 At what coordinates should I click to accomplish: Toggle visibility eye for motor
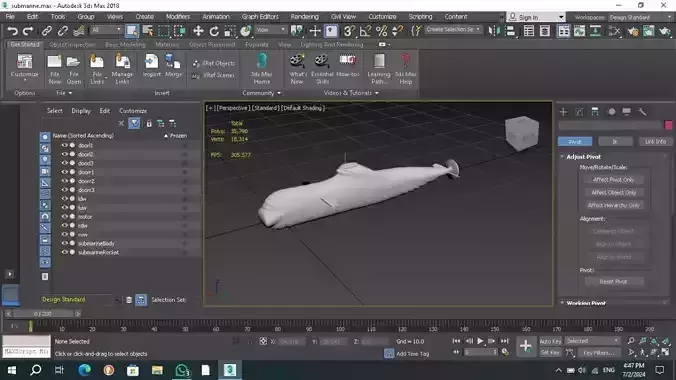pos(64,217)
